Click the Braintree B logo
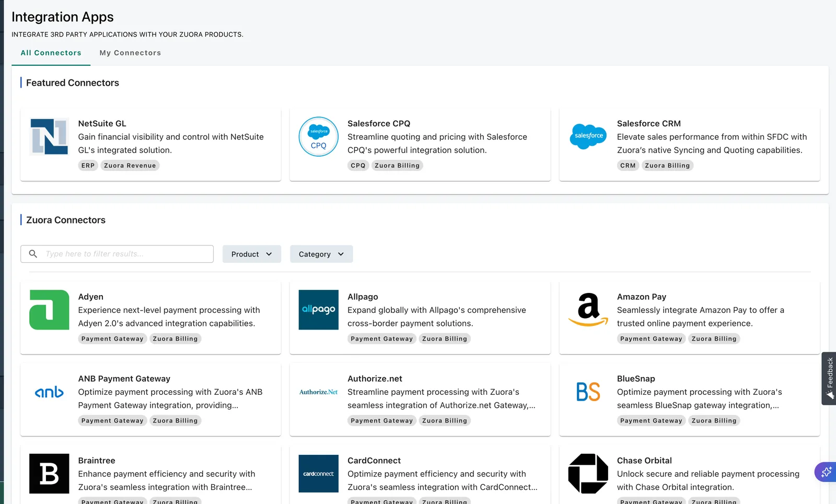The width and height of the screenshot is (836, 504). point(49,474)
